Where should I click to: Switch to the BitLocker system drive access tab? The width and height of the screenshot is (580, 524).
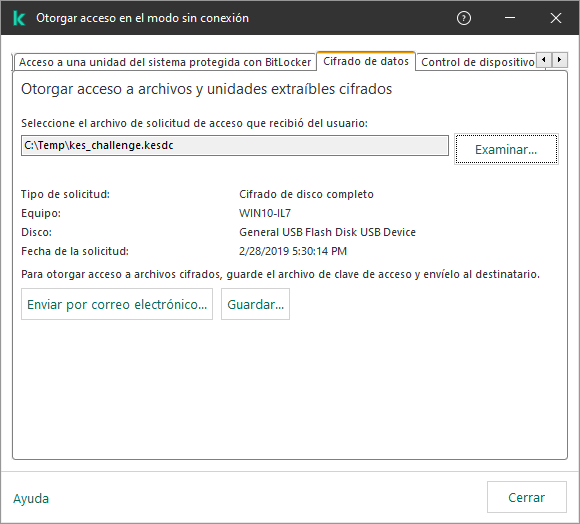(165, 62)
